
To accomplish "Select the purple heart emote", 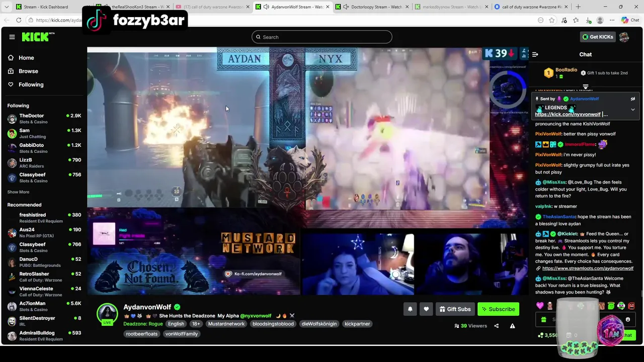I will pyautogui.click(x=540, y=306).
